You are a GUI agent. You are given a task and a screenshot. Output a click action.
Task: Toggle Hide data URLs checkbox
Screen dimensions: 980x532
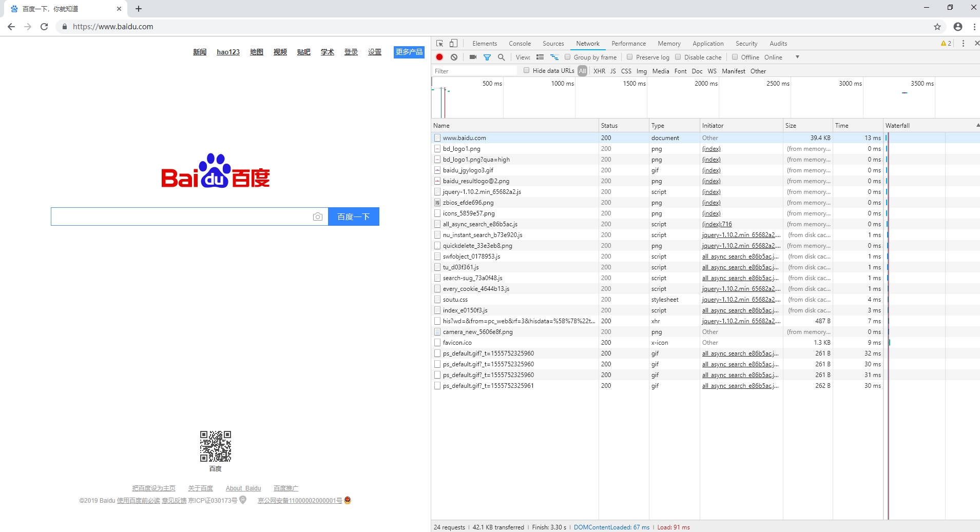pos(527,70)
